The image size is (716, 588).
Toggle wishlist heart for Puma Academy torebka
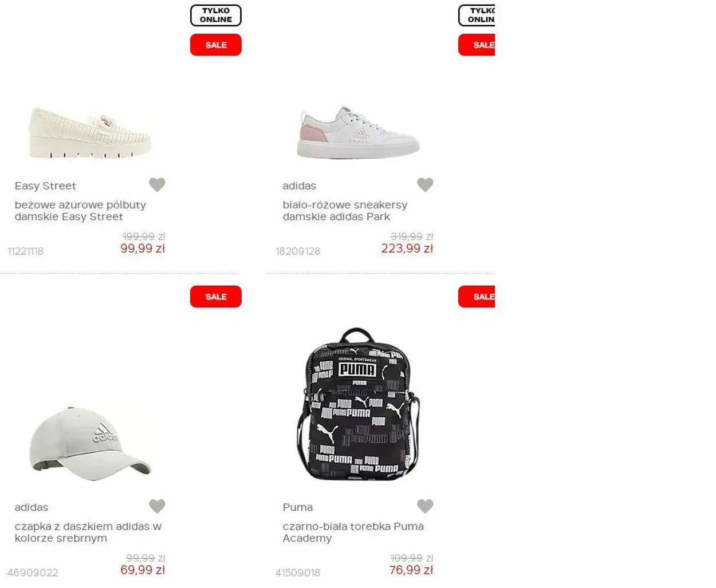(x=425, y=506)
